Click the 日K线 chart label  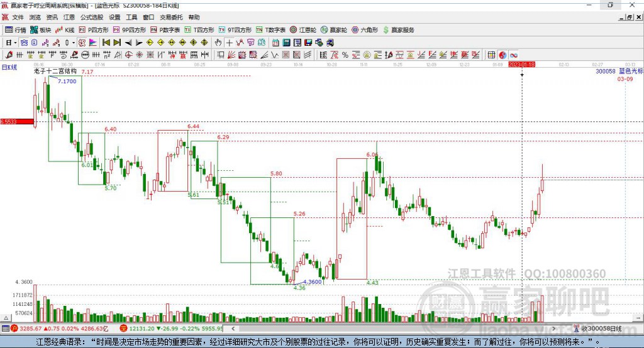click(9, 67)
